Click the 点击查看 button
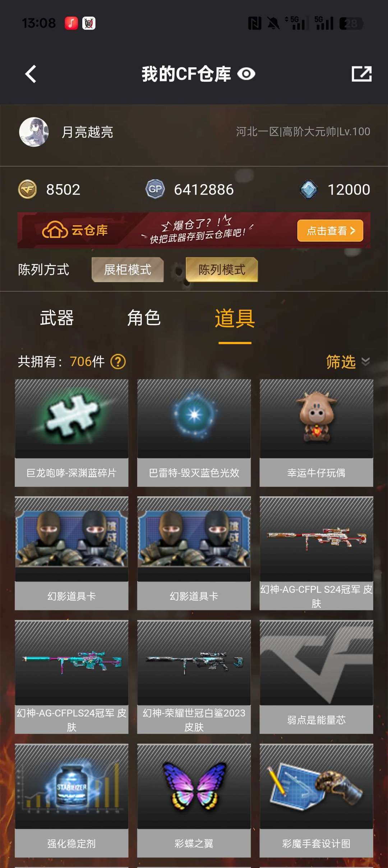Image resolution: width=388 pixels, height=868 pixels. (x=330, y=230)
